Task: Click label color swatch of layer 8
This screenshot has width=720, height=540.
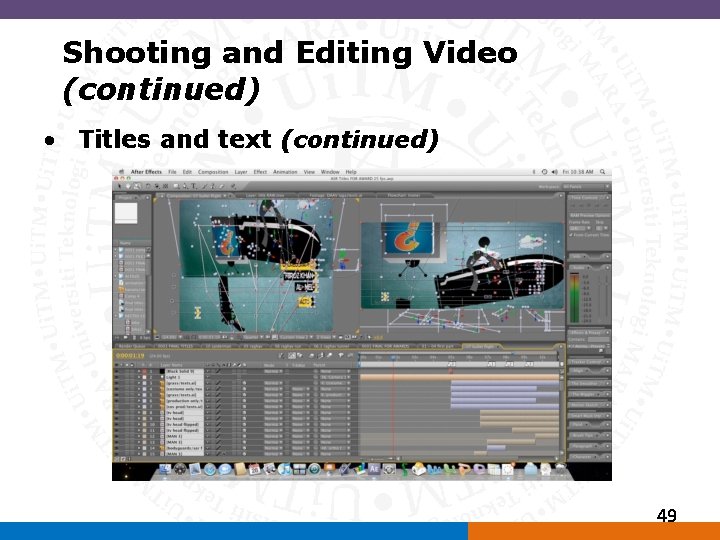Action: click(x=144, y=412)
